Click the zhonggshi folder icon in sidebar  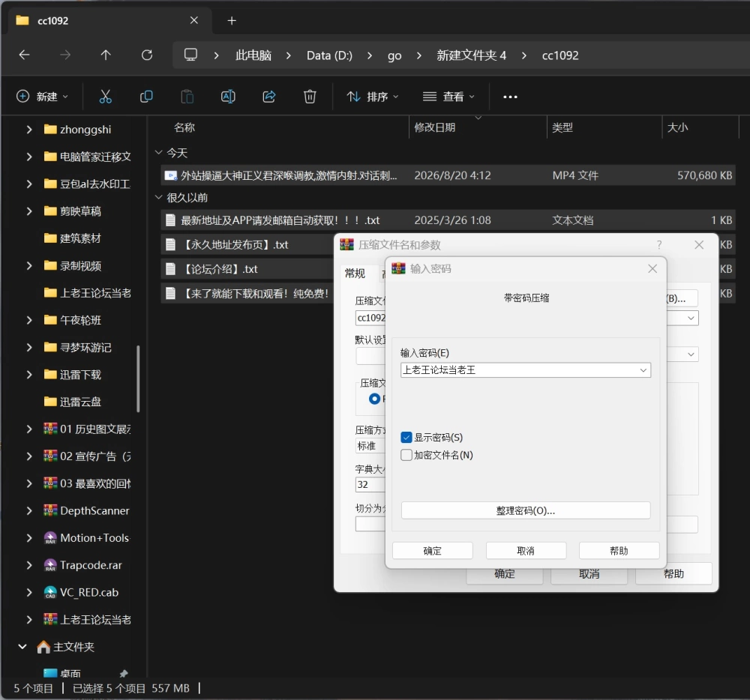coord(50,129)
